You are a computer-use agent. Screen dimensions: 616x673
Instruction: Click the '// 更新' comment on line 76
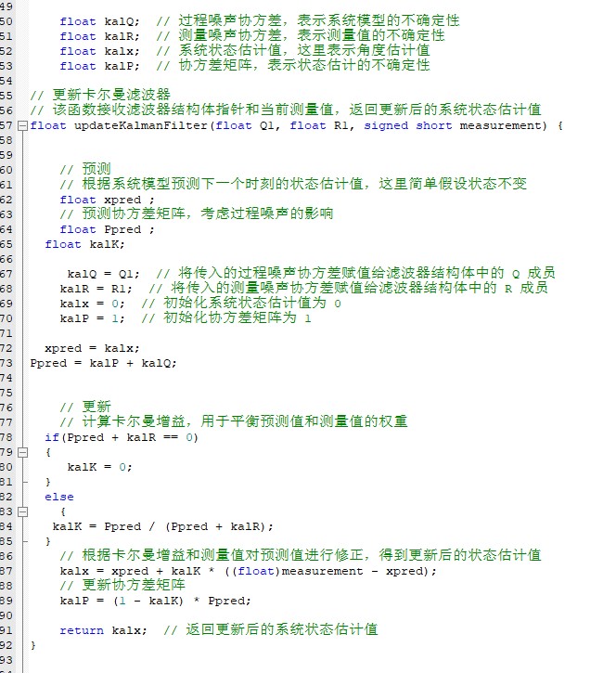point(85,407)
